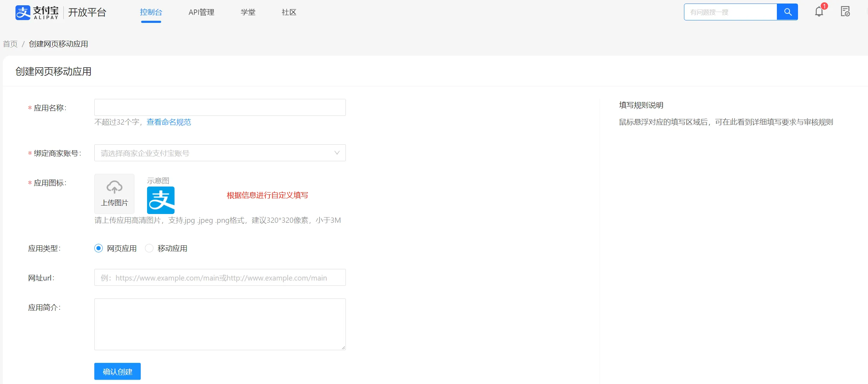Click the 确认创建 button
This screenshot has height=384, width=868.
tap(118, 372)
